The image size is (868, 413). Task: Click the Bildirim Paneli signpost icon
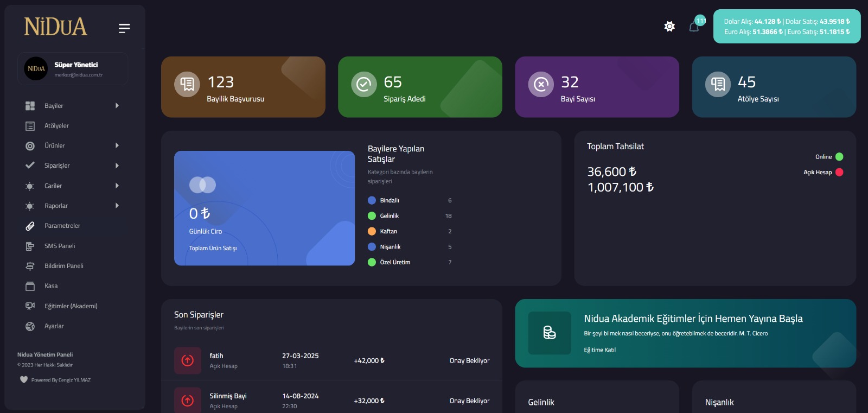(x=30, y=266)
